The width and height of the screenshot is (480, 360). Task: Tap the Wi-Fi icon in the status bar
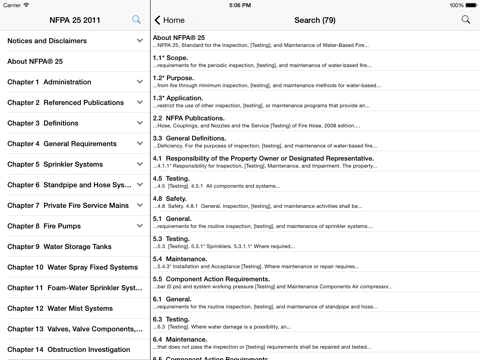pos(26,5)
